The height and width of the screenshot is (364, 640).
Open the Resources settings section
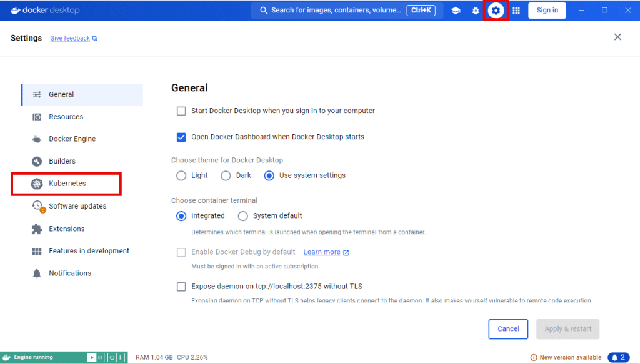66,117
